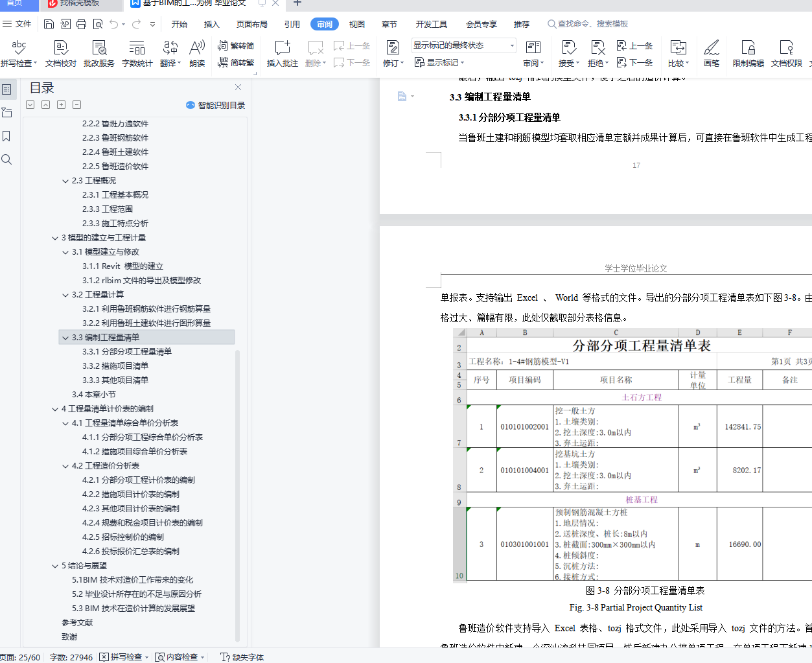Switch to the 引用 ribbon tab
The height and width of the screenshot is (663, 812).
[x=292, y=24]
